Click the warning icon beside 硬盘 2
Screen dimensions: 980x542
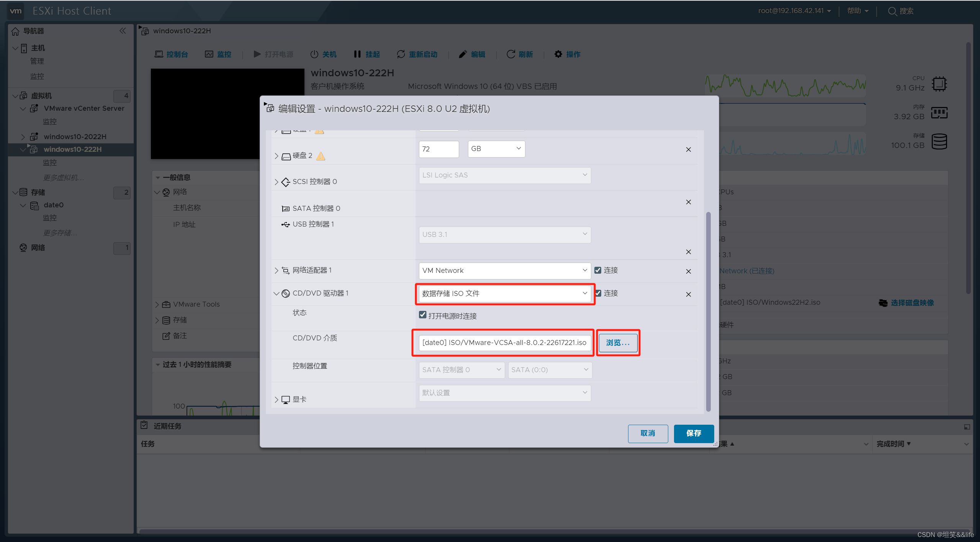pyautogui.click(x=321, y=156)
